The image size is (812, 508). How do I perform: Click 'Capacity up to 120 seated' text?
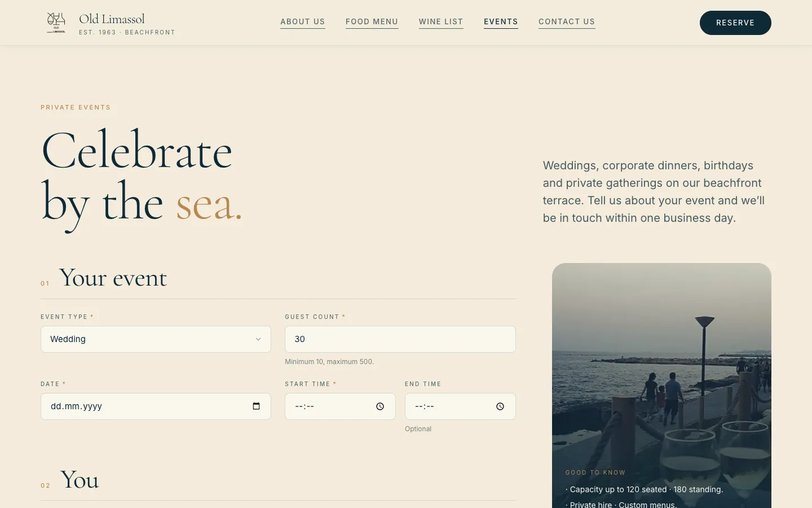[x=618, y=489]
